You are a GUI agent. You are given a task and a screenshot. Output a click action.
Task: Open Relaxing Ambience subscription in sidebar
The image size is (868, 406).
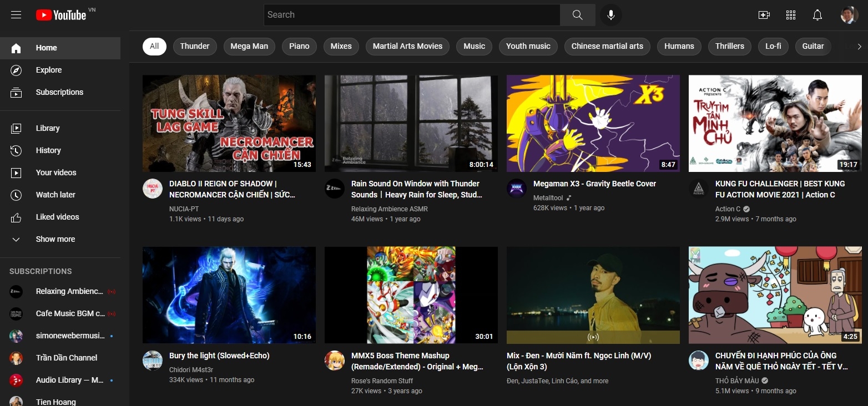[60, 291]
